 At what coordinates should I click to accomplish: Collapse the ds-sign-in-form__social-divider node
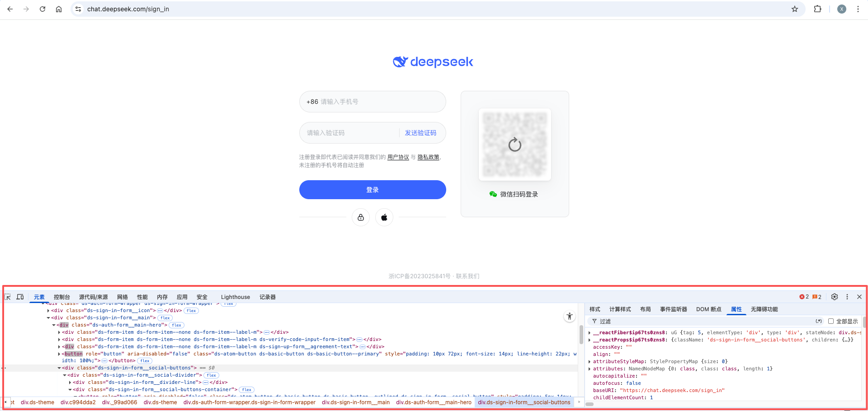point(65,375)
